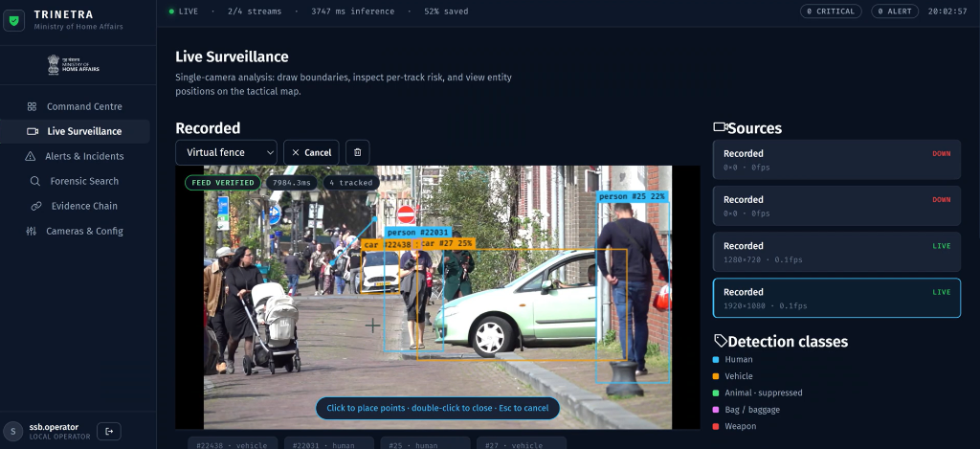Viewport: 980px width, 449px height.
Task: Select the #25 human track chip
Action: [425, 444]
